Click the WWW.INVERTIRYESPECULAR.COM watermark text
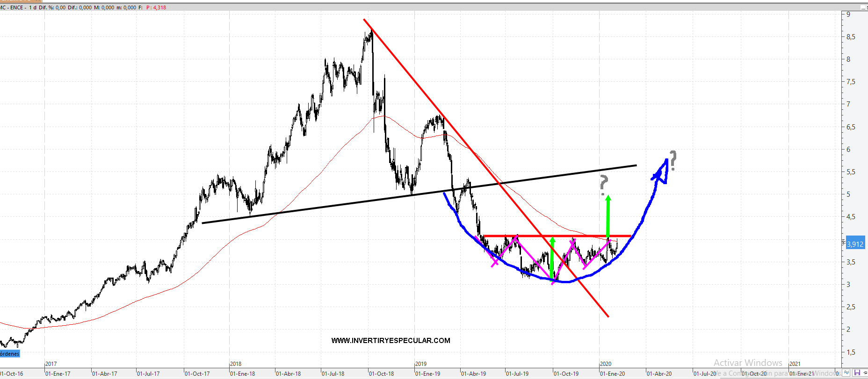868x379 pixels. tap(391, 341)
